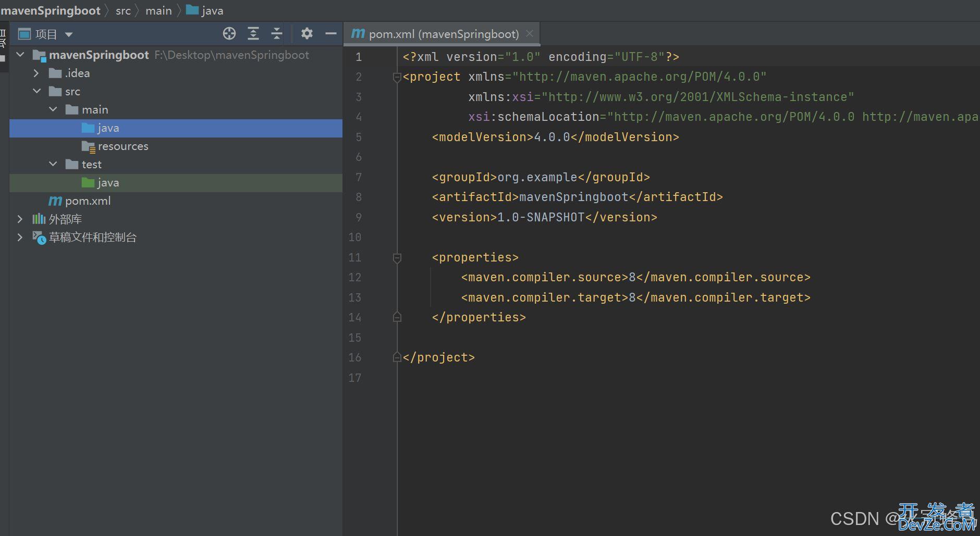980x536 pixels.
Task: Click the version 1.0-SNAPSHOT line
Action: tap(544, 217)
